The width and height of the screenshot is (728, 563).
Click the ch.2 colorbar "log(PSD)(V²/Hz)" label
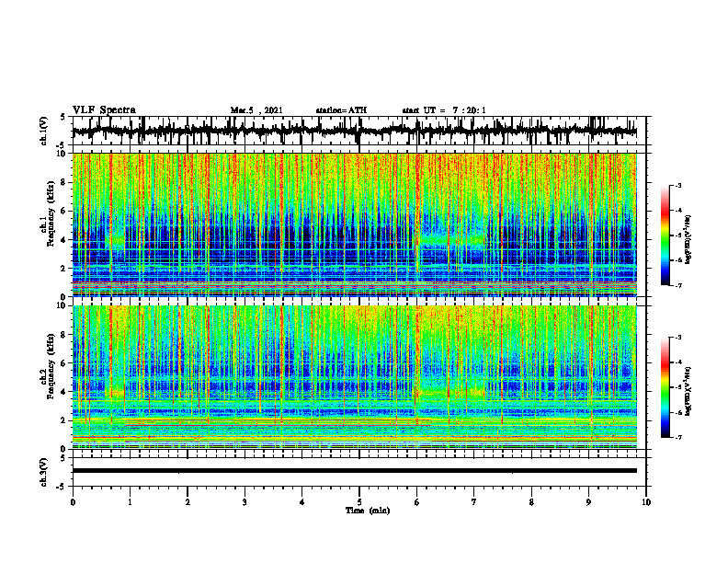[x=688, y=390]
